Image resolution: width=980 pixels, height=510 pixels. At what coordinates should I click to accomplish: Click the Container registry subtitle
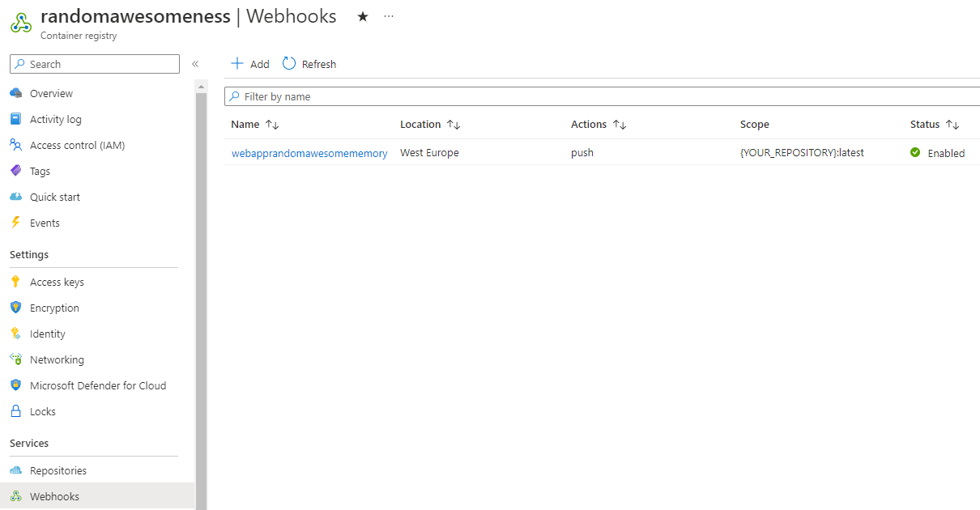79,36
